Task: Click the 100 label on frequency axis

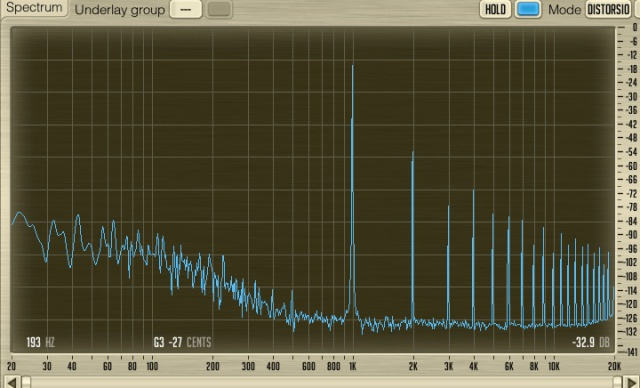Action: click(152, 366)
